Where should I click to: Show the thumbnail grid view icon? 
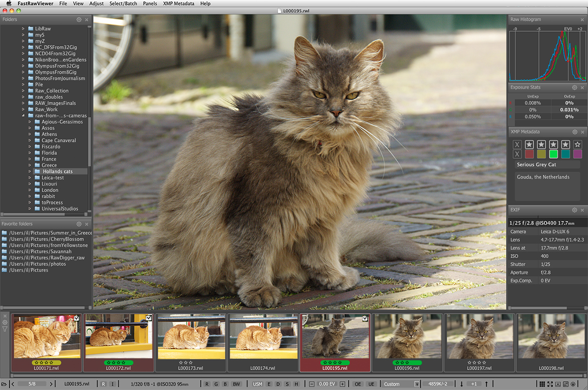pyautogui.click(x=542, y=384)
